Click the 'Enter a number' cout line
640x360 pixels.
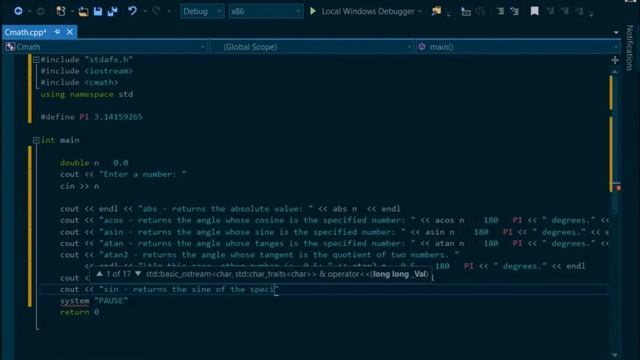[x=123, y=174]
